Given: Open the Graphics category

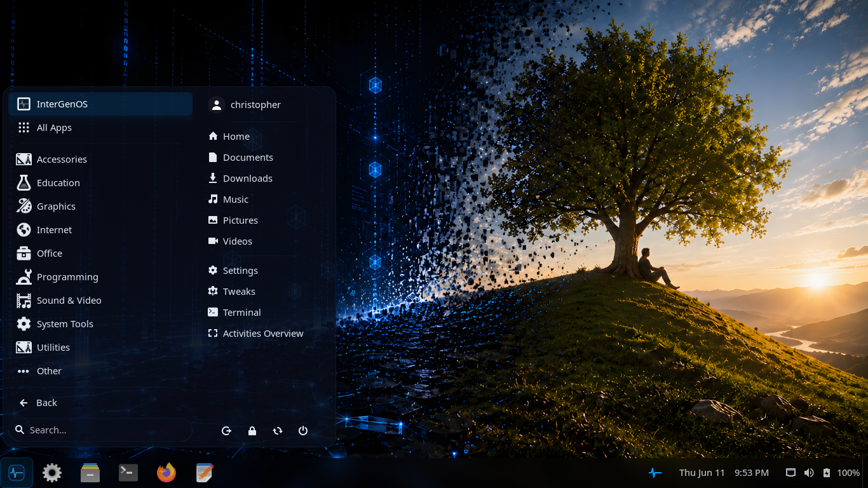Looking at the screenshot, I should 100,207.
